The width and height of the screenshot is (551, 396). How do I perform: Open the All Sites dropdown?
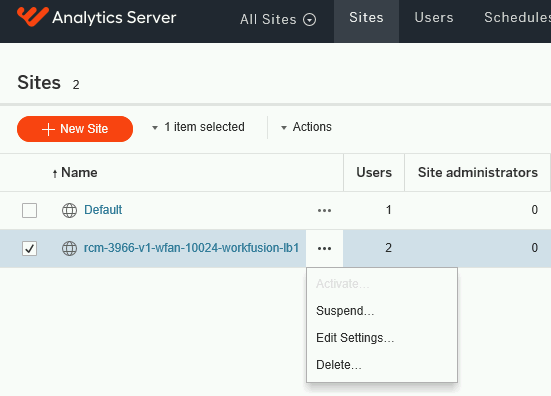pos(278,19)
